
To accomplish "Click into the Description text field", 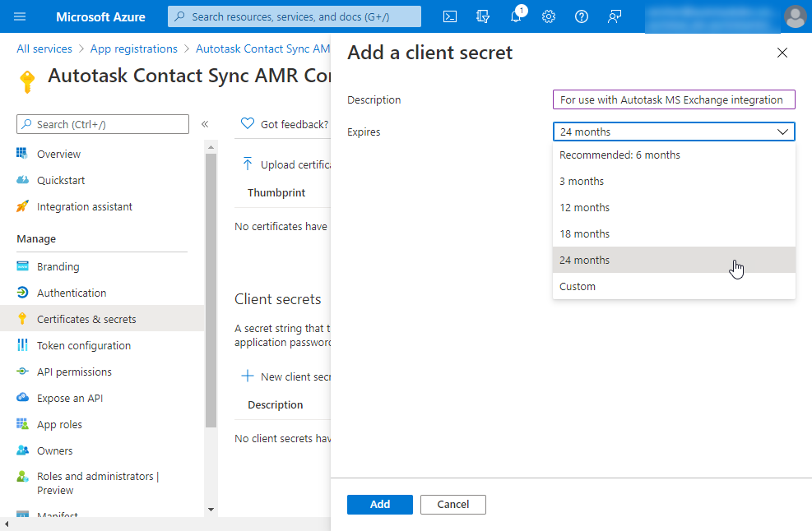I will click(673, 99).
